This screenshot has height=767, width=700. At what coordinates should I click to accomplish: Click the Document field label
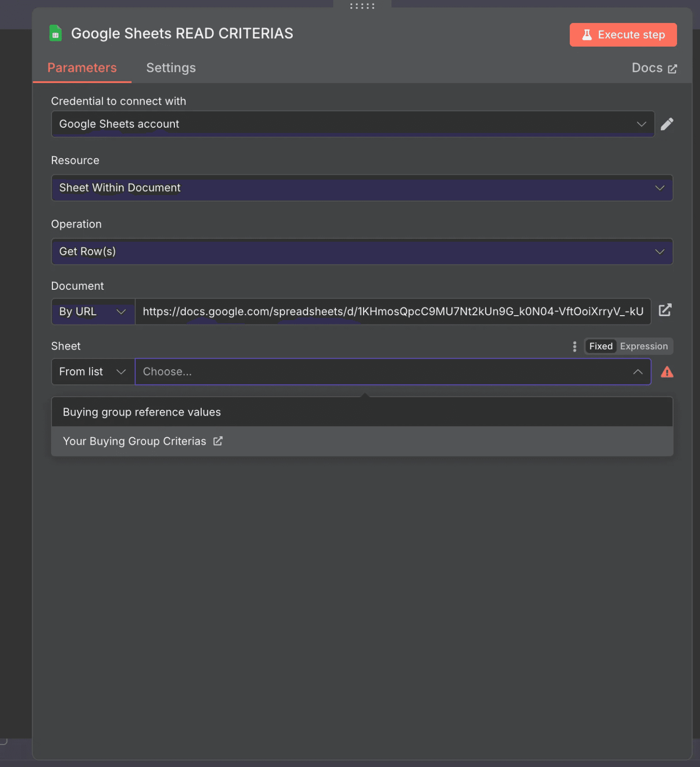coord(77,286)
